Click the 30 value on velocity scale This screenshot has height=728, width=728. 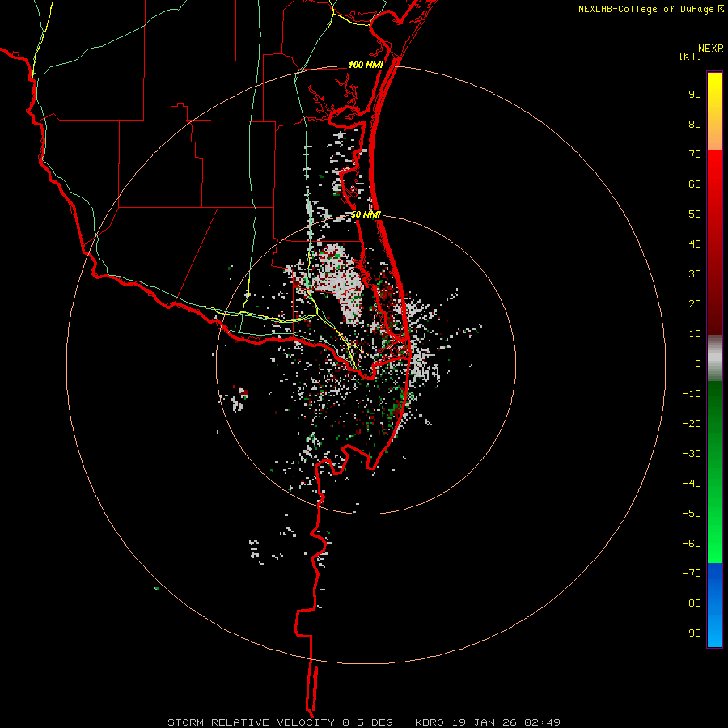(695, 274)
